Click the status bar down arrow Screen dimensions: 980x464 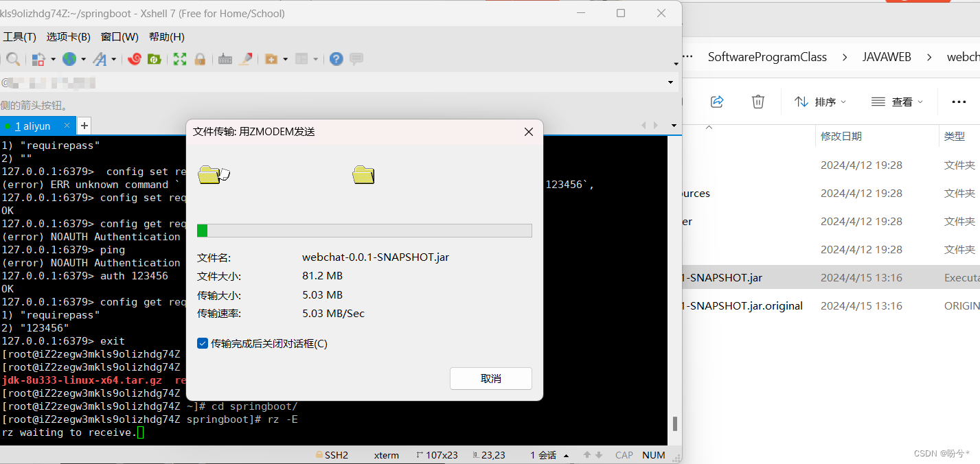(x=599, y=455)
